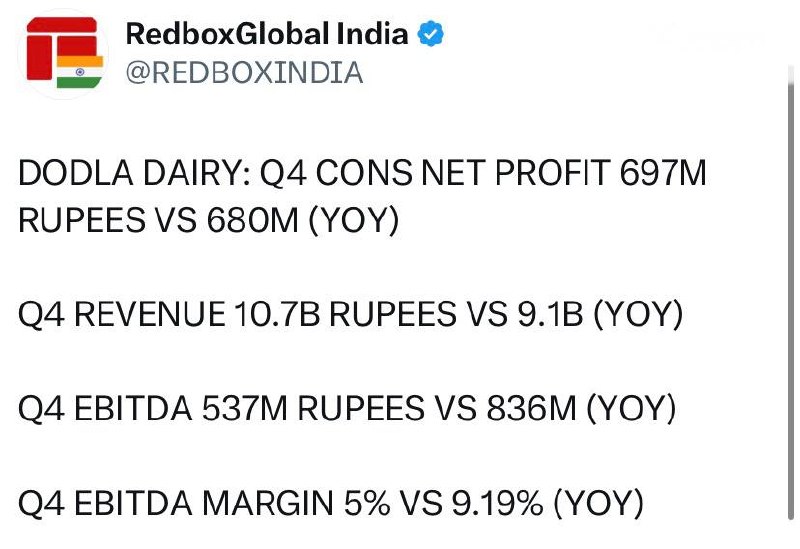Click the 9.19% (YOY) margin figure

click(547, 503)
